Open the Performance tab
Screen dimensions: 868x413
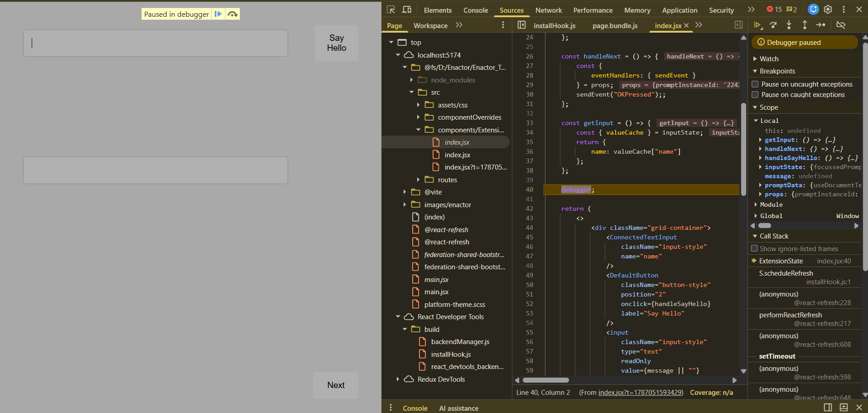point(593,10)
